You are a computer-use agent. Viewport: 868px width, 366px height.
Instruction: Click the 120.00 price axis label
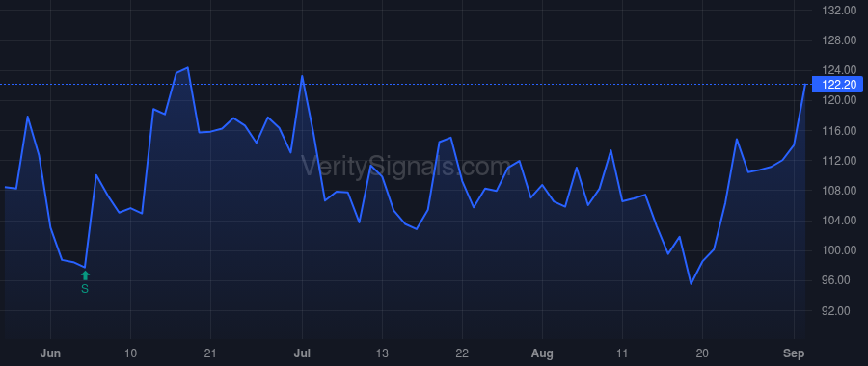(x=839, y=100)
